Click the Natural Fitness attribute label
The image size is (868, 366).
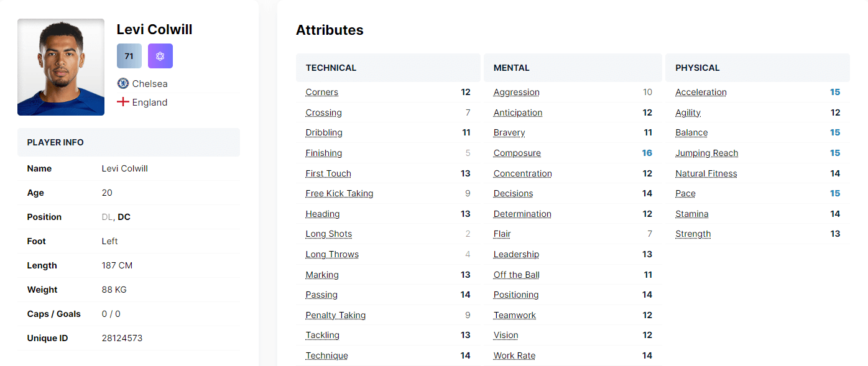pos(706,173)
